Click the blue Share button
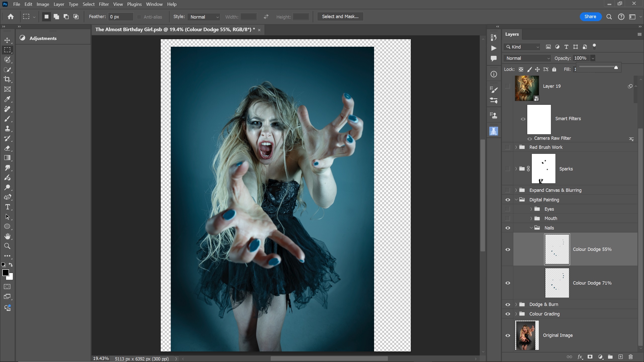Image resolution: width=644 pixels, height=362 pixels. pyautogui.click(x=590, y=17)
